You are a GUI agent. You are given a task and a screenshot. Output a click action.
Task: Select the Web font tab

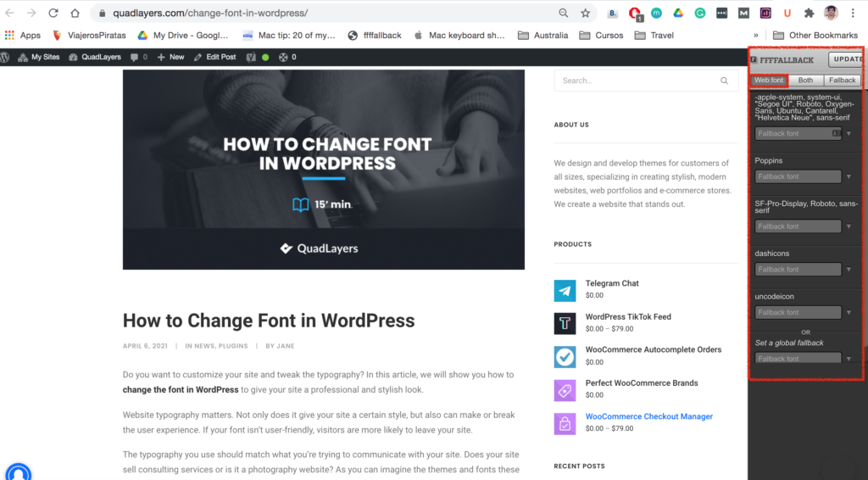[x=768, y=81]
